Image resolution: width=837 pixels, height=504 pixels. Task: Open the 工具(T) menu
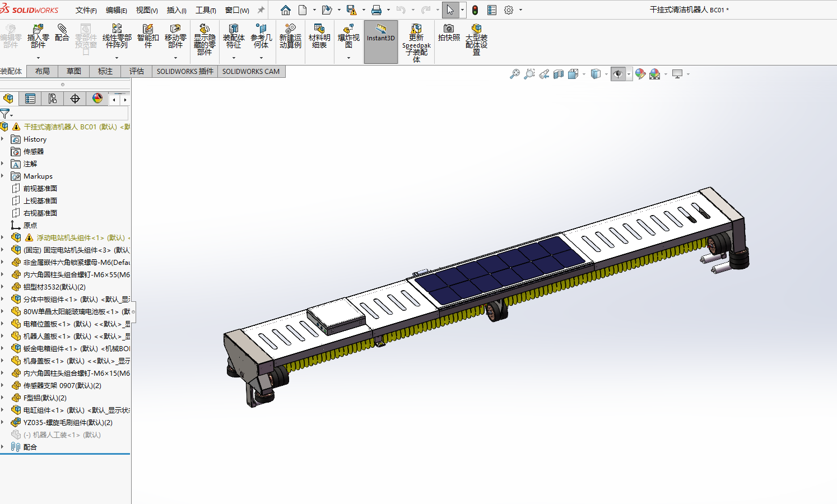206,10
